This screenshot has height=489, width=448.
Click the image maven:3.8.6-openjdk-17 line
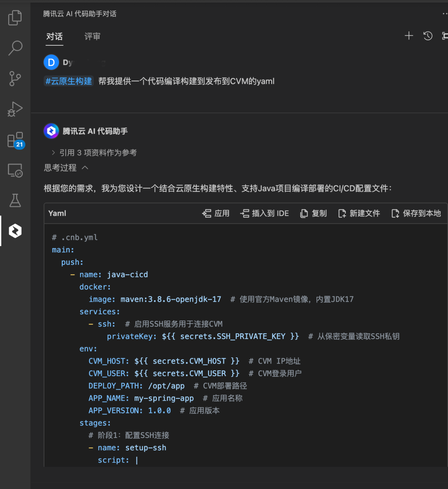[x=221, y=299]
